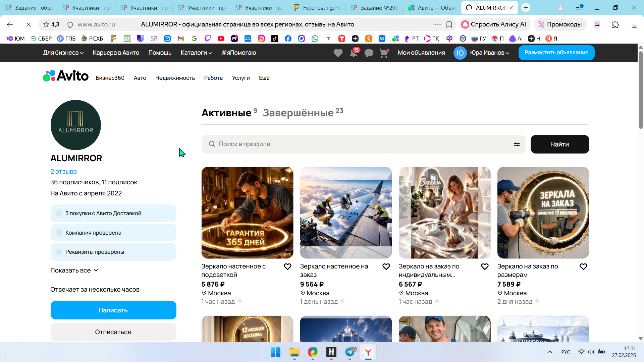The height and width of the screenshot is (362, 644).
Task: Open the shopping cart icon
Action: point(384,53)
